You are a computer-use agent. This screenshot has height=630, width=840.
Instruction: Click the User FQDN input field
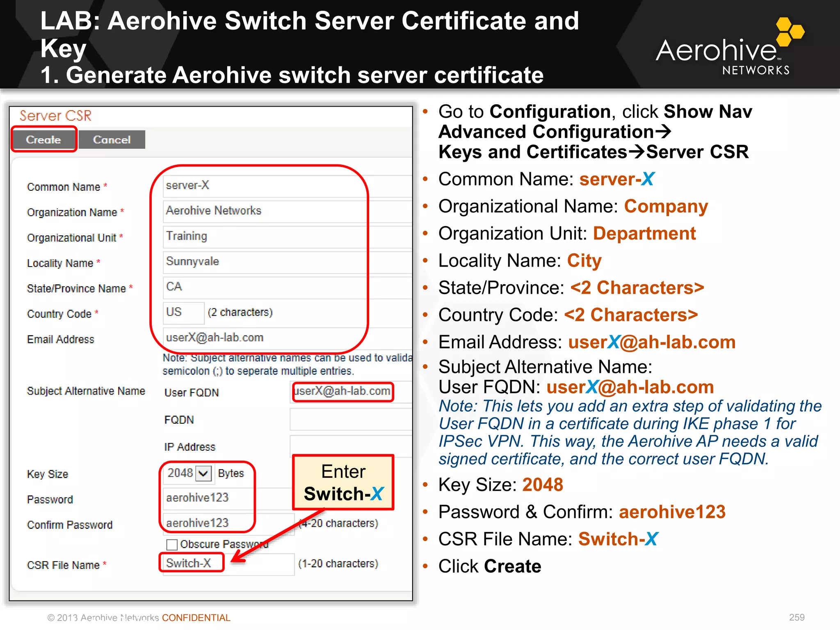point(351,392)
